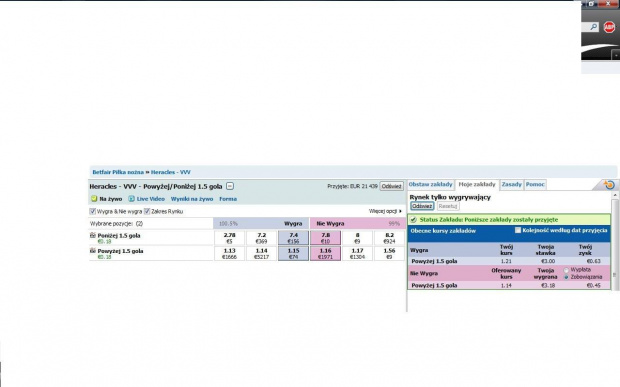Click Powyżej 1.5 gola name in market table
620x387 pixels.
coord(121,251)
